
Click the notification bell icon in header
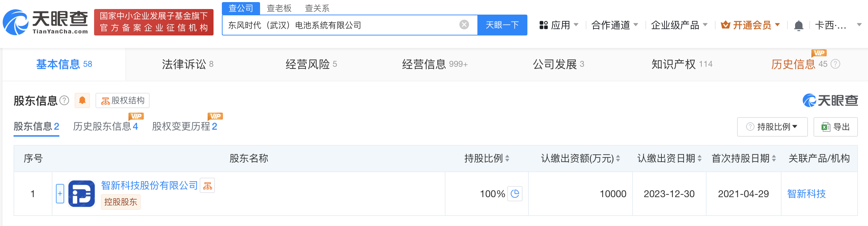(799, 25)
